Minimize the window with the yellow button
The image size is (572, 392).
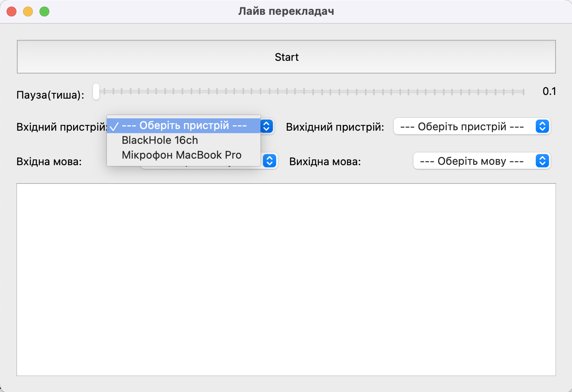[28, 12]
